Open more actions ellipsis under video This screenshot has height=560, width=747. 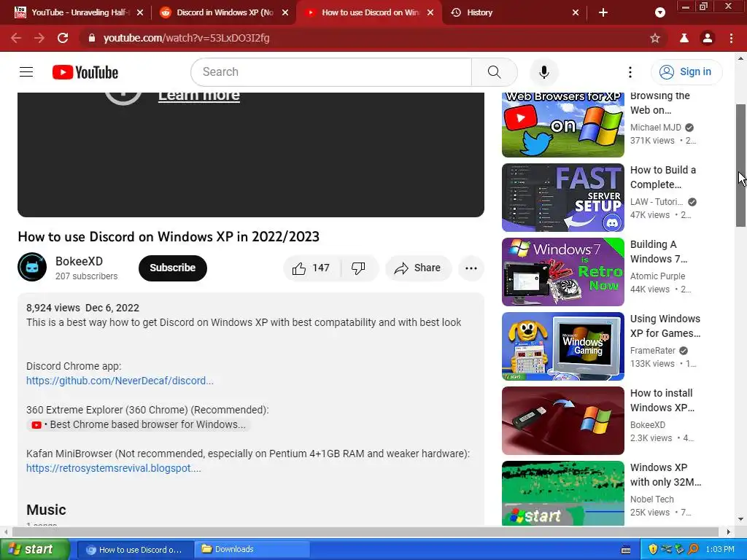(471, 268)
